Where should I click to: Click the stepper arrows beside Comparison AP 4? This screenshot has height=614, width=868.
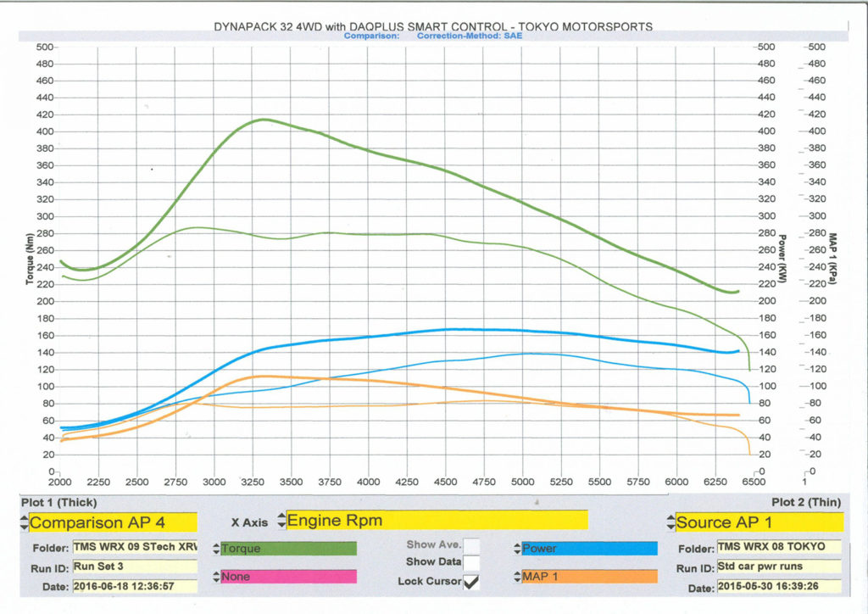pyautogui.click(x=23, y=522)
